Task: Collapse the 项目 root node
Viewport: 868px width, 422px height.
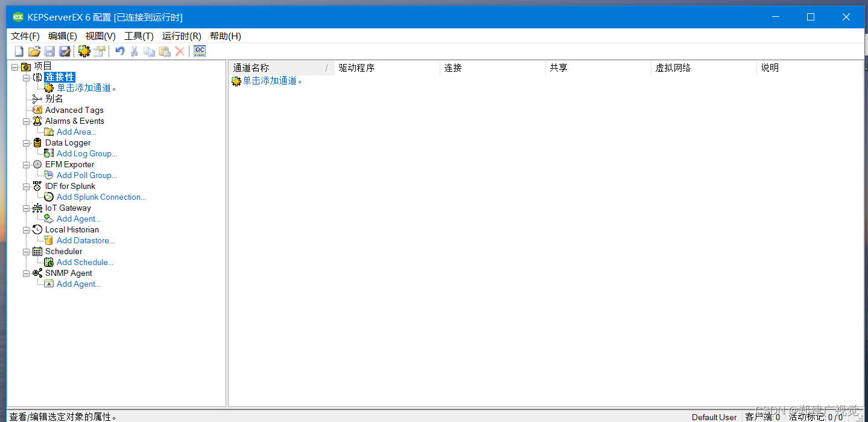Action: (14, 67)
